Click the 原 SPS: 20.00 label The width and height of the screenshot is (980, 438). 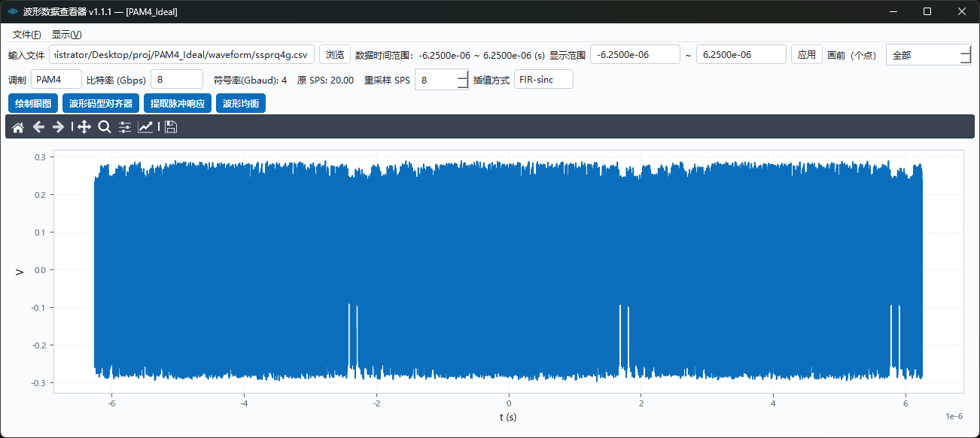click(325, 80)
